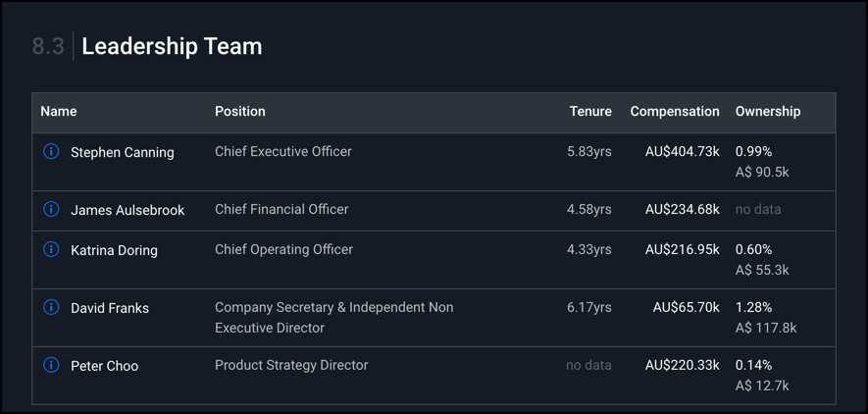Open info icon for James Aulsebrook
Image resolution: width=868 pixels, height=414 pixels.
coord(51,209)
